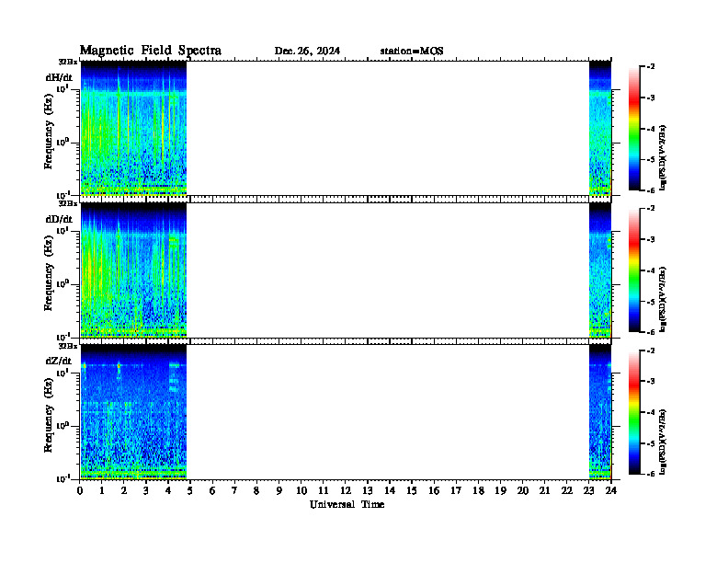Click the dD/dt color bar
Image resolution: width=728 pixels, height=563 pixels.
tap(634, 270)
